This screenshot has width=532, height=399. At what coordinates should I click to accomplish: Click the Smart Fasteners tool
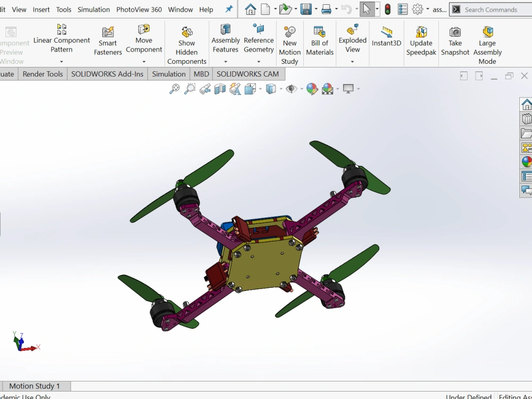[107, 41]
